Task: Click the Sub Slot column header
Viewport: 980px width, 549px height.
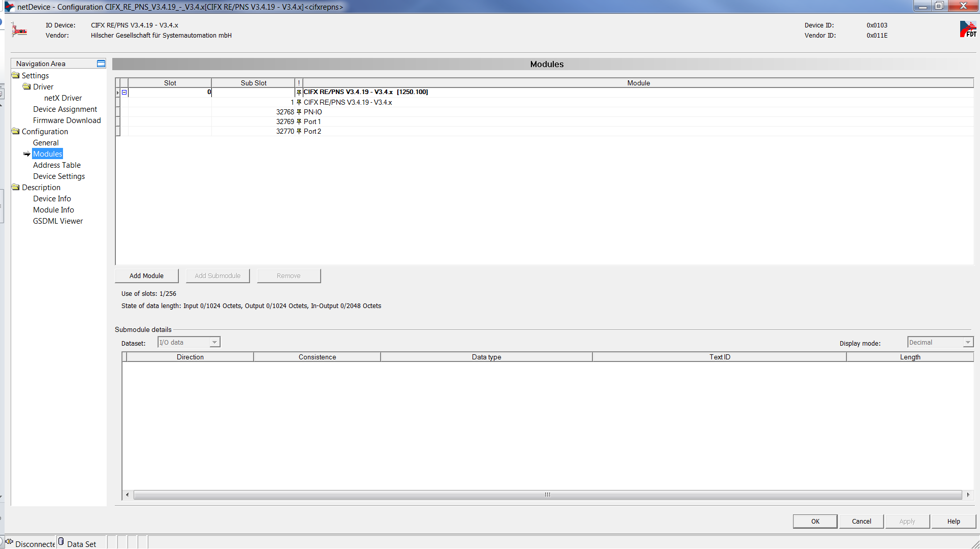Action: [254, 83]
